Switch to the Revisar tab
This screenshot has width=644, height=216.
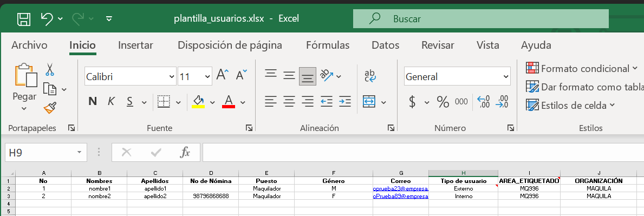coord(438,45)
